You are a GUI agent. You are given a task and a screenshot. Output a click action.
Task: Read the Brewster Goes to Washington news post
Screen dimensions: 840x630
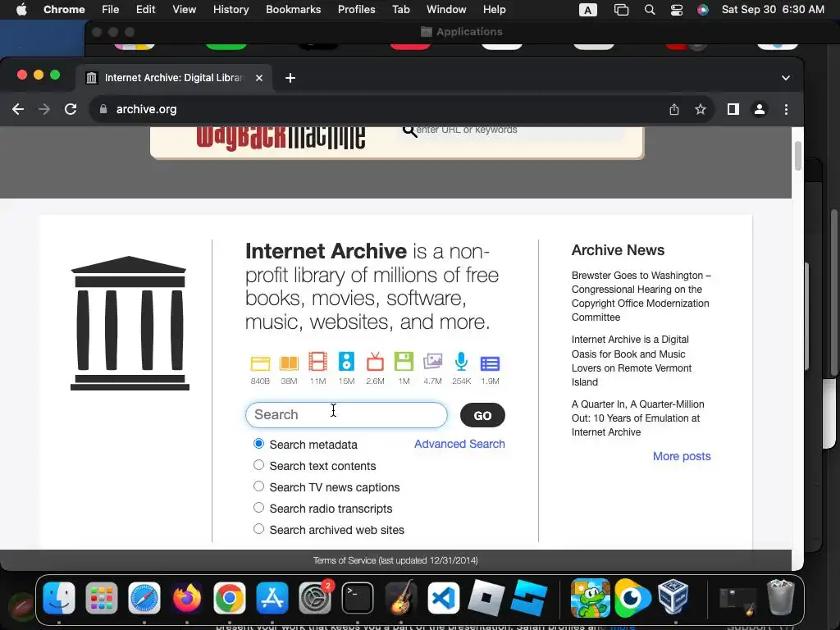(x=641, y=296)
